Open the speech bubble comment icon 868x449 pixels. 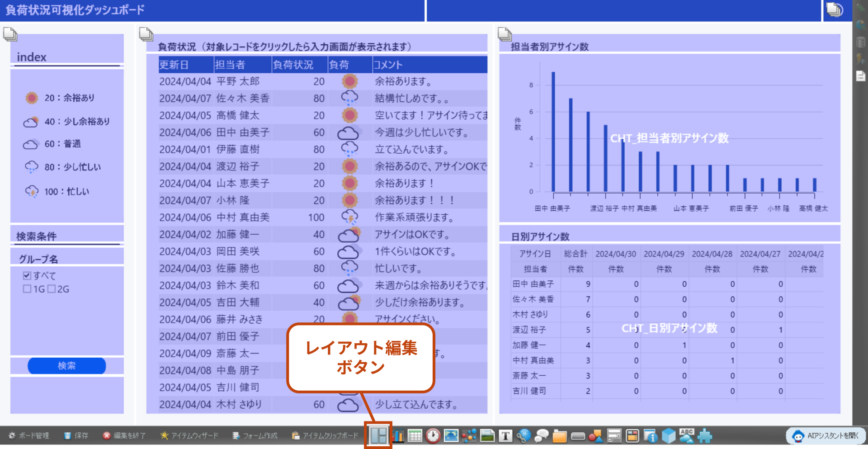point(542,435)
